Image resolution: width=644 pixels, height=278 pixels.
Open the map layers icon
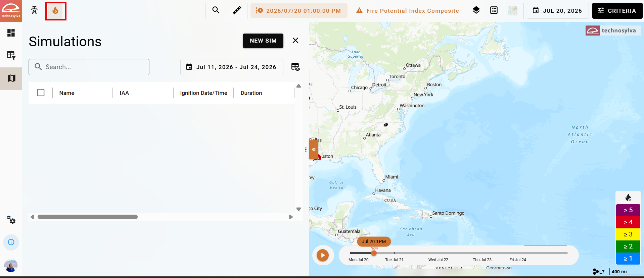coord(476,10)
